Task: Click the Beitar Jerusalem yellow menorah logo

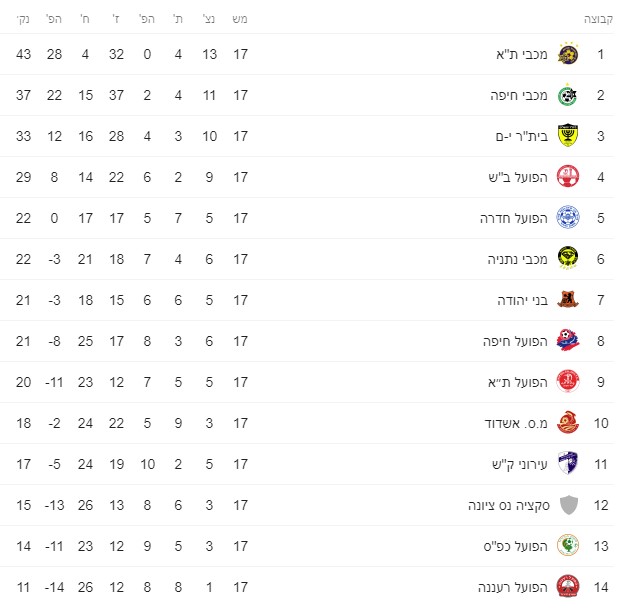Action: 568,136
